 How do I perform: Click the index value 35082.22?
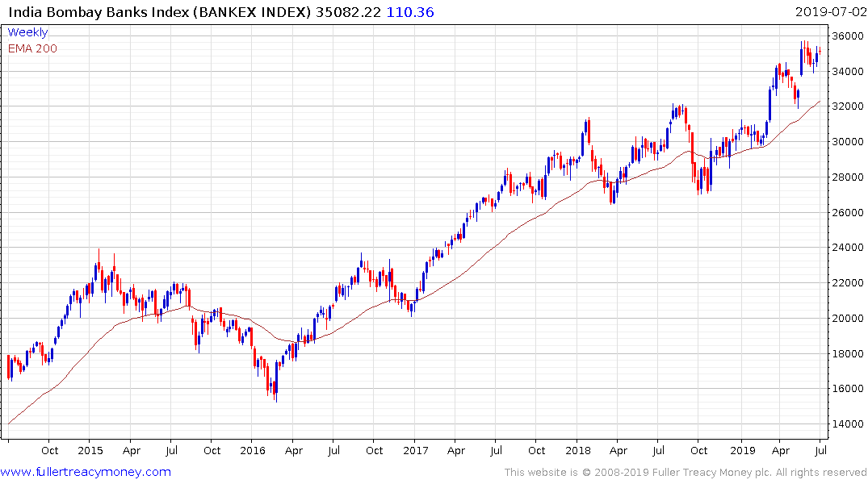point(348,12)
